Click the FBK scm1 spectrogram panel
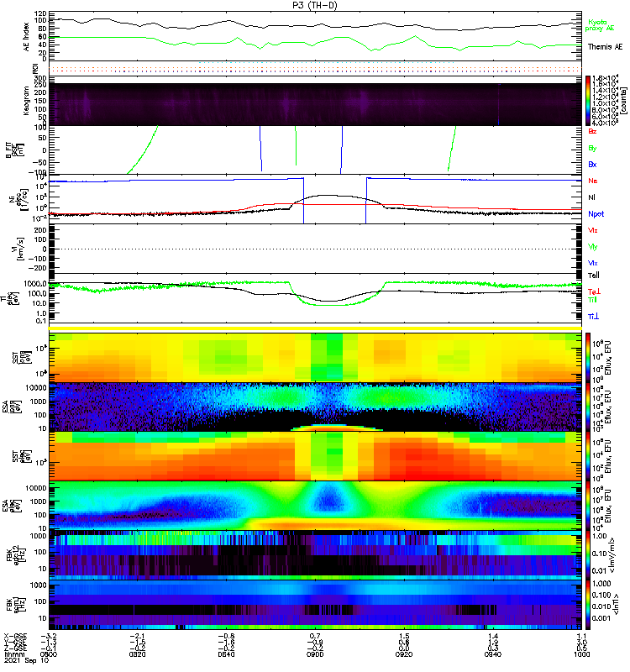The height and width of the screenshot is (672, 630). (x=315, y=605)
